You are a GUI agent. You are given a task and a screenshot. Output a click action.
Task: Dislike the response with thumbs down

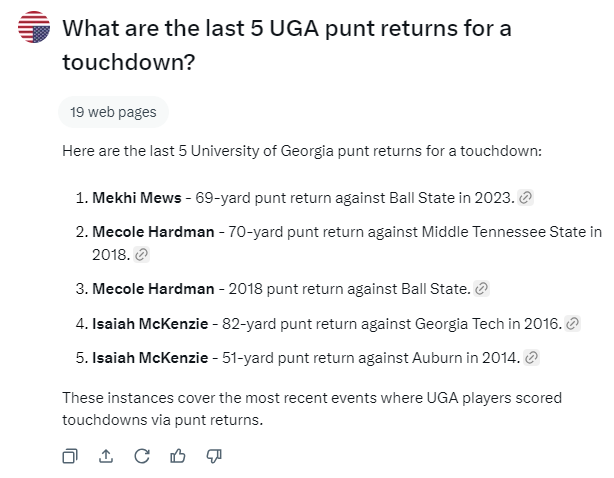click(x=213, y=456)
